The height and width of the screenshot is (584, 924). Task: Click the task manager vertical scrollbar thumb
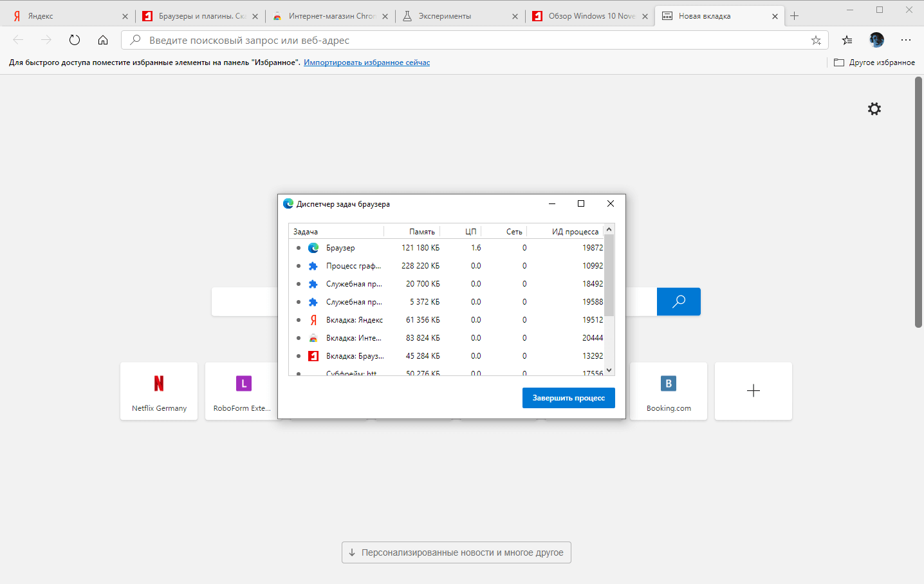(609, 275)
